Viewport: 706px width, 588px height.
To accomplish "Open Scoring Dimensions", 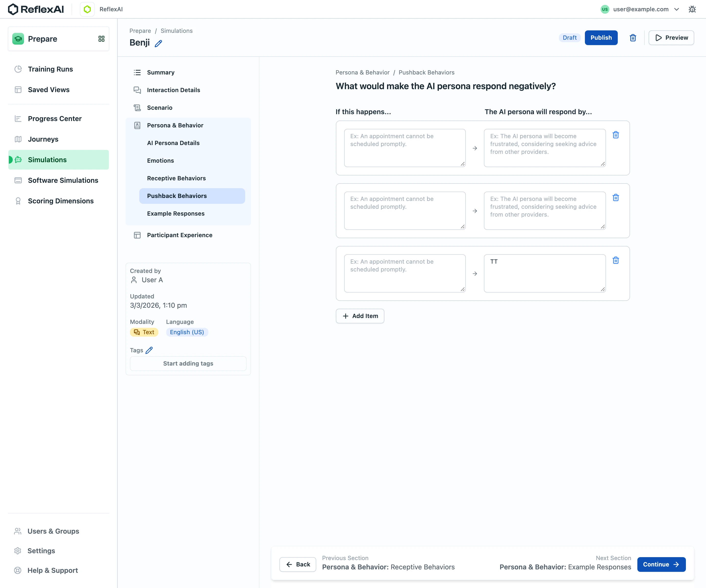I will coord(59,201).
